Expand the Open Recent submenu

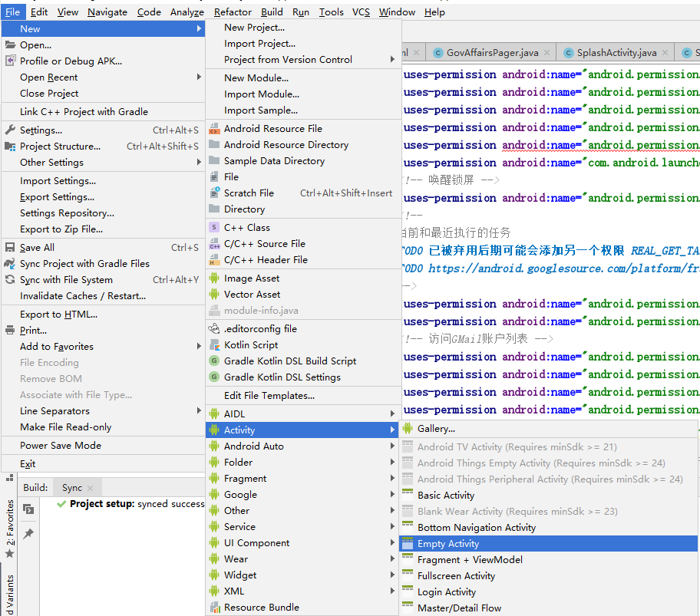199,77
